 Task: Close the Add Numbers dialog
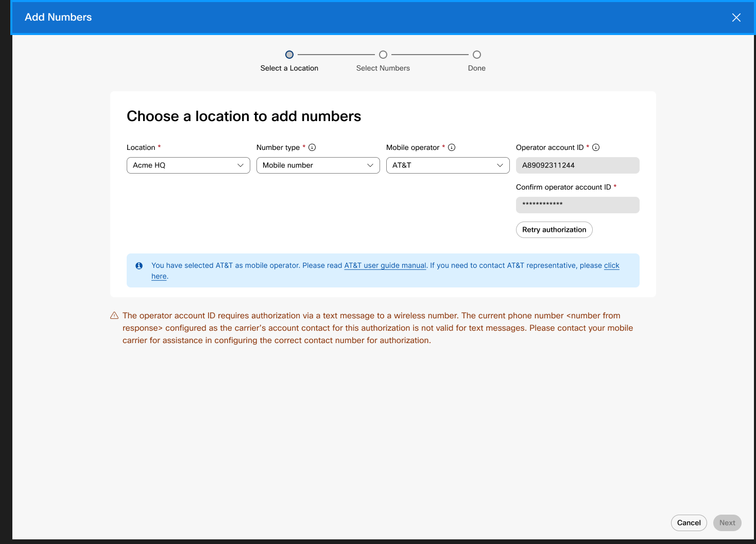736,17
